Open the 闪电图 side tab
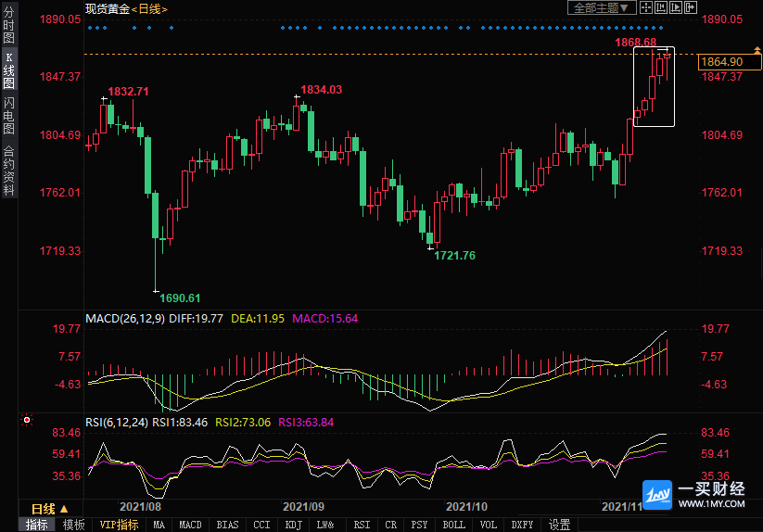Screen dimensions: 763x532 click(x=8, y=116)
